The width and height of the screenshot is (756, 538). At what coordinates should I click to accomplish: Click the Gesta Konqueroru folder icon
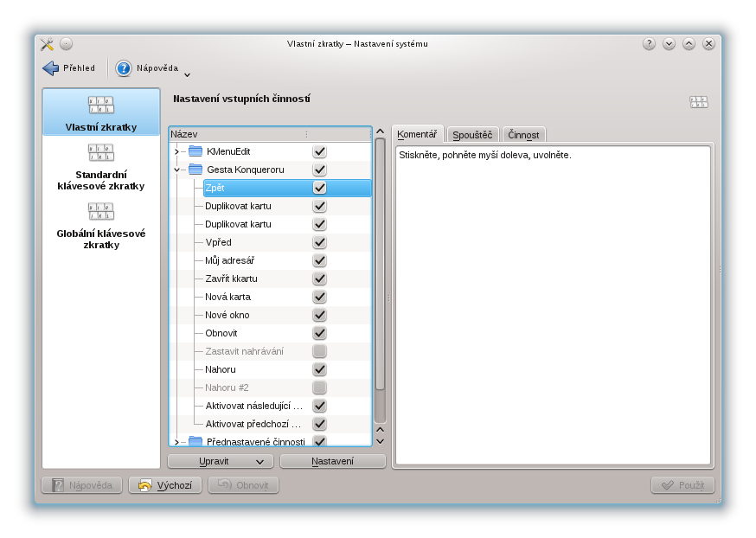(195, 170)
